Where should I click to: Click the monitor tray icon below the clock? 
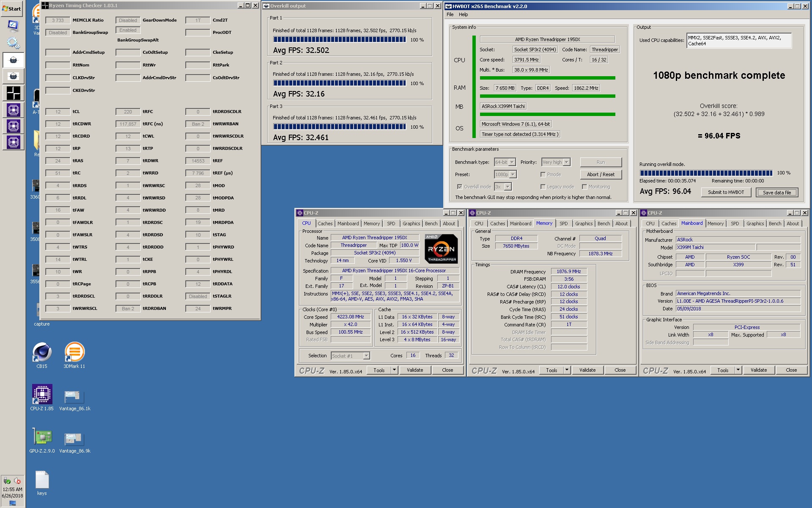coord(13,503)
